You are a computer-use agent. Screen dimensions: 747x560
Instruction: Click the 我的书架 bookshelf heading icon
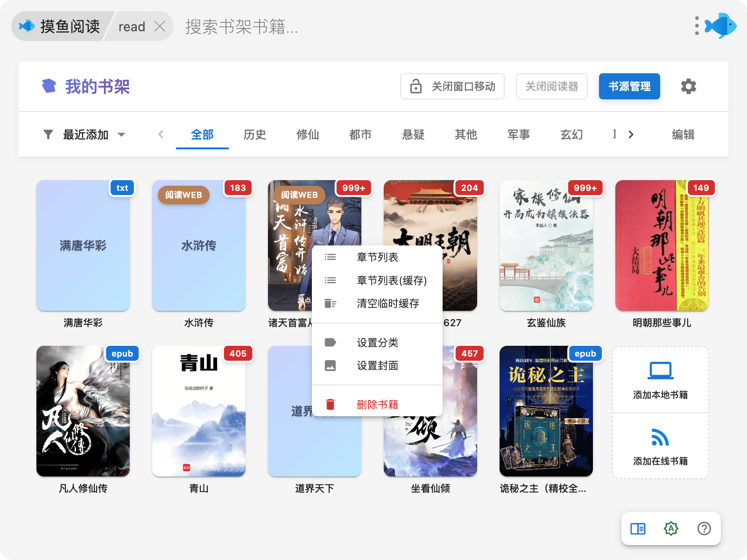pyautogui.click(x=49, y=86)
